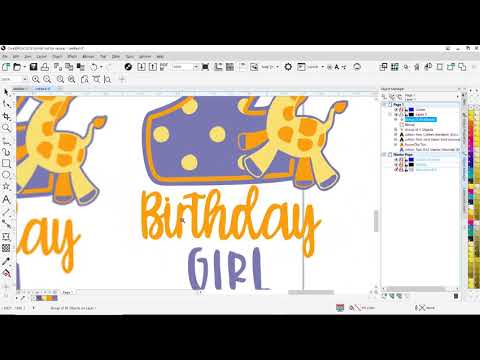Click the Print icon
This screenshot has height=360, width=480.
(x=45, y=67)
